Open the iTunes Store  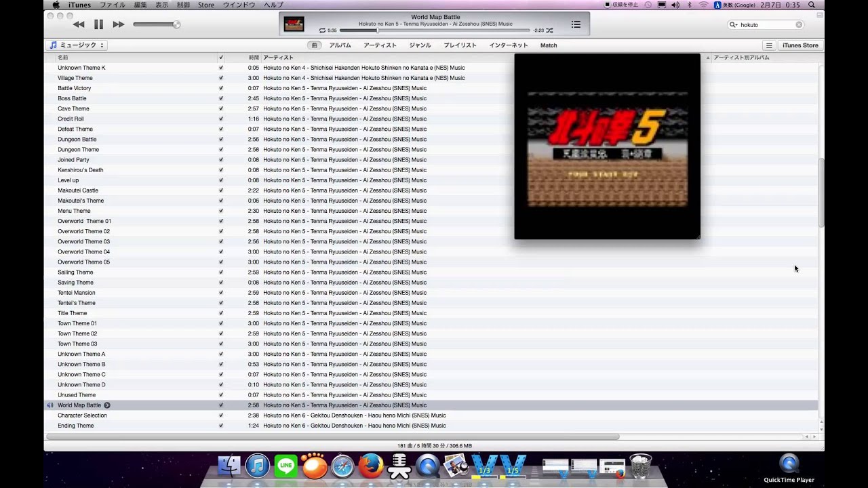pos(800,45)
